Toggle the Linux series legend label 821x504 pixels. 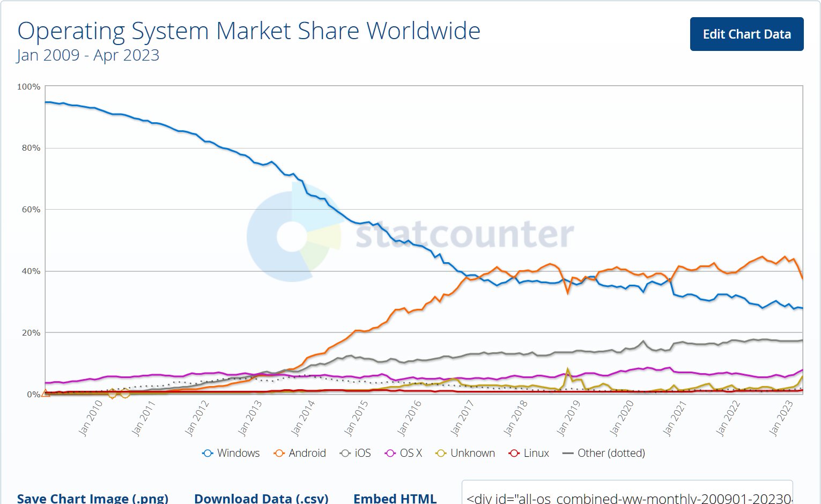click(536, 453)
